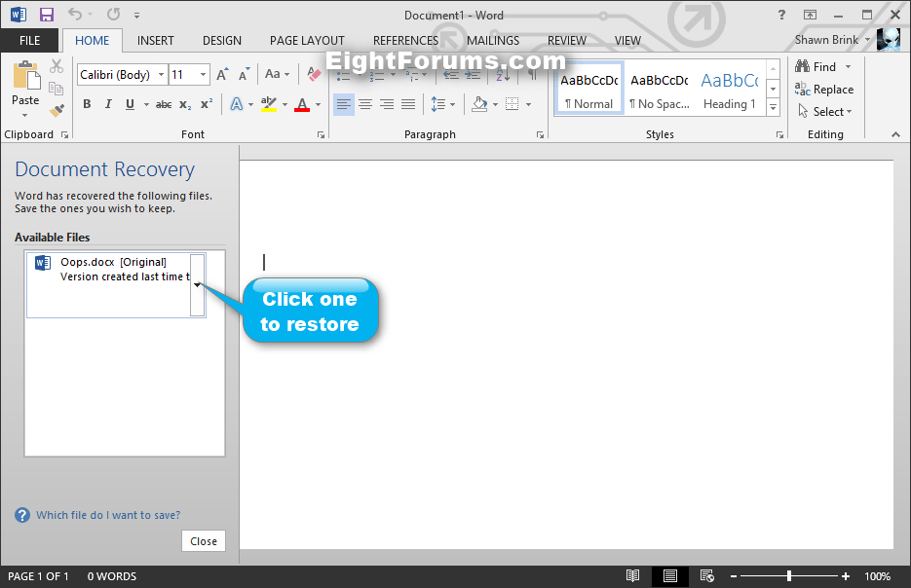The width and height of the screenshot is (911, 588).
Task: Toggle Justify paragraph alignment
Action: (x=408, y=104)
